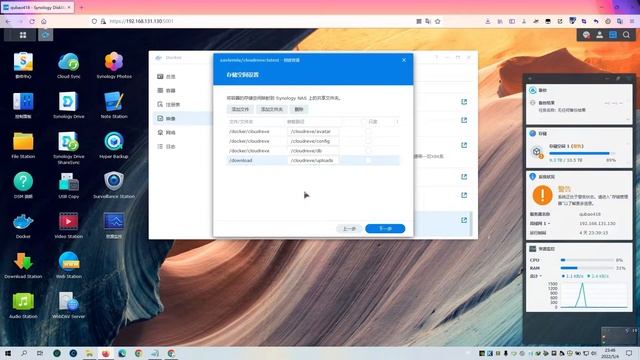
Task: Open the DSM Main Menu grid icon
Action: coord(23,35)
